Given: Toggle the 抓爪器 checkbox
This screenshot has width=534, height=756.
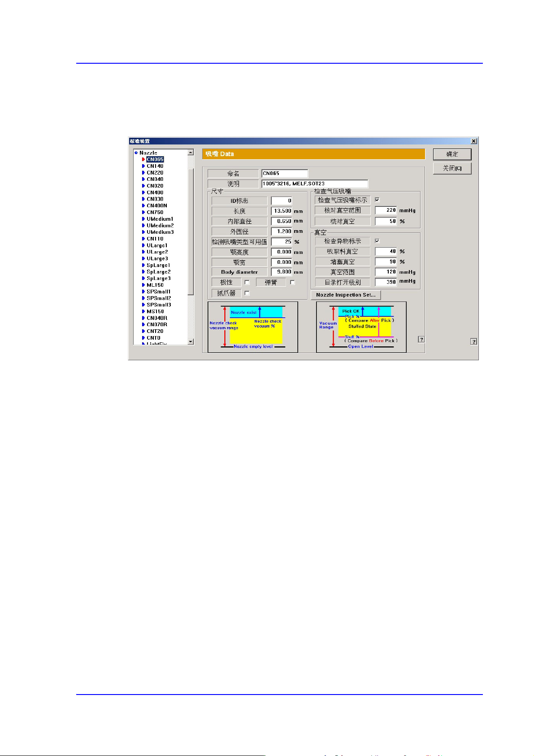Looking at the screenshot, I should pos(247,293).
